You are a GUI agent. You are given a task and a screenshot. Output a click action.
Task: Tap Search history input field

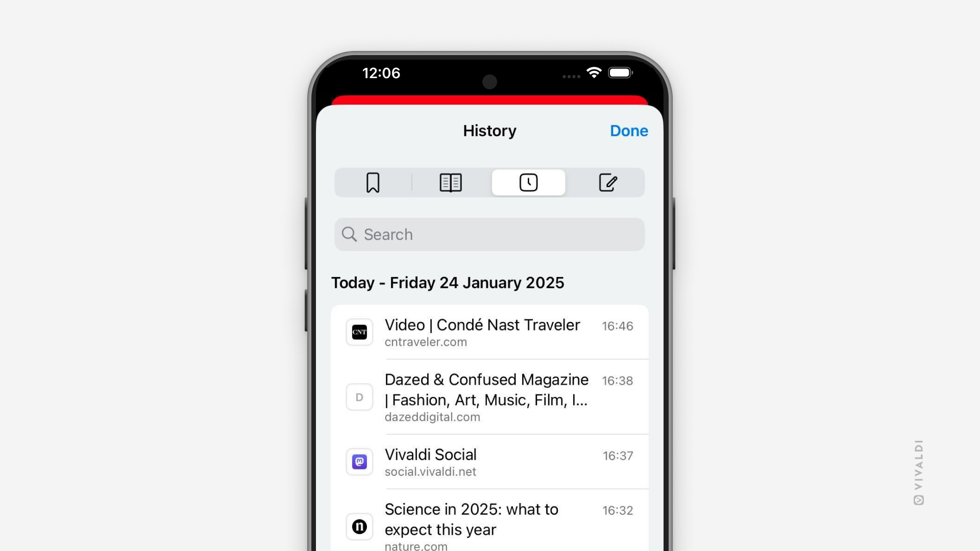pos(489,234)
